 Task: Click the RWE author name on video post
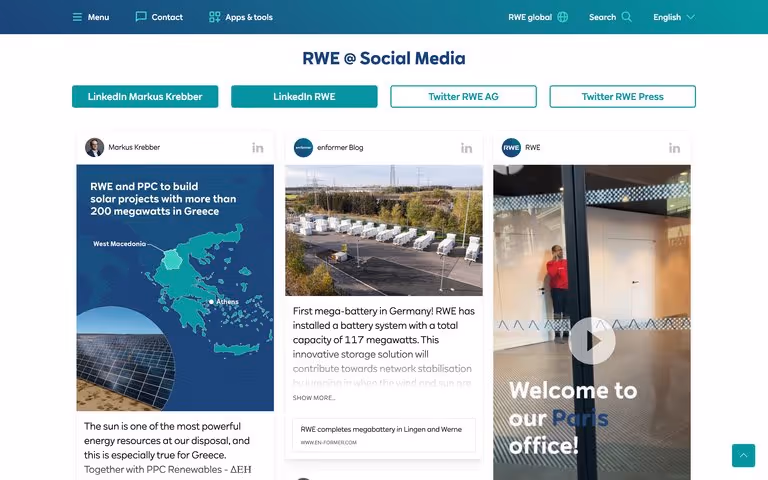click(x=533, y=147)
